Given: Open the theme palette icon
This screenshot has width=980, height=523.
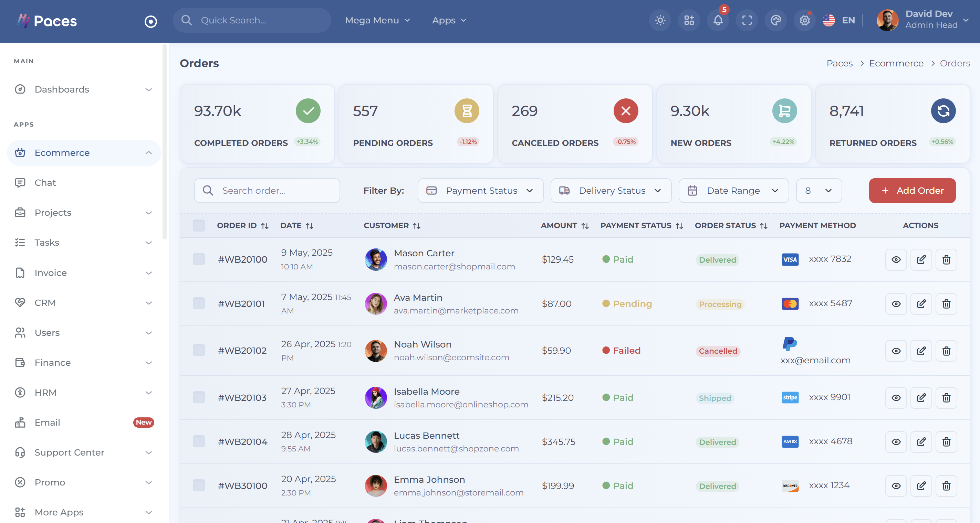Looking at the screenshot, I should point(776,20).
